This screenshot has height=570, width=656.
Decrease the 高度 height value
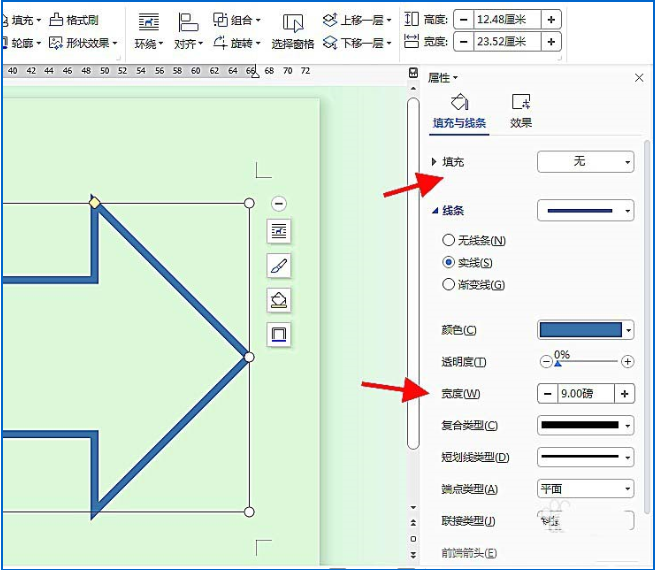point(464,20)
